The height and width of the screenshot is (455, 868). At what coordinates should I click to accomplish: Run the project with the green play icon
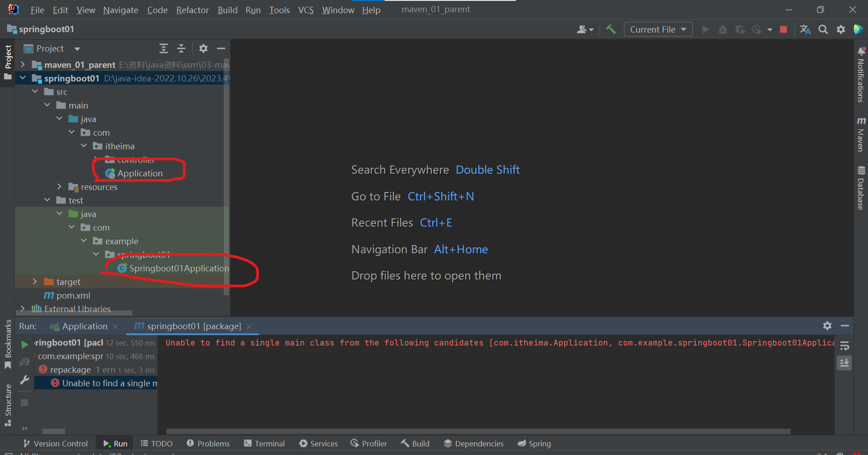click(705, 29)
